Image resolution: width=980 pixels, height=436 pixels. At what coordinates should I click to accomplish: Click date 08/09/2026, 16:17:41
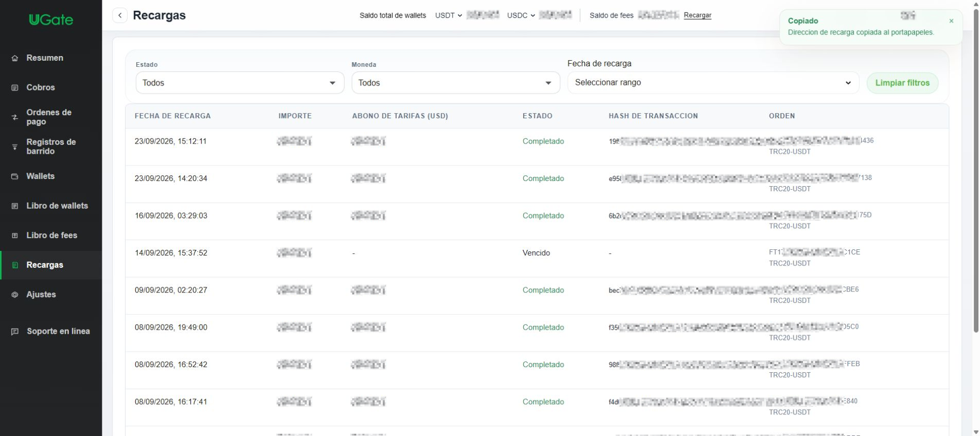point(171,402)
